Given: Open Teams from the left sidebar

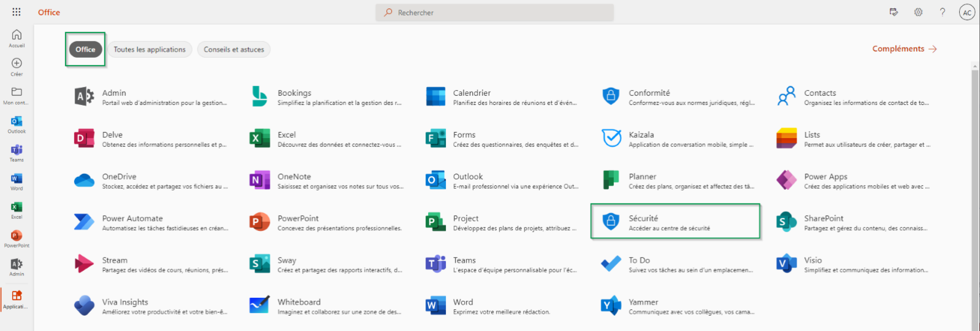Looking at the screenshot, I should point(17,150).
